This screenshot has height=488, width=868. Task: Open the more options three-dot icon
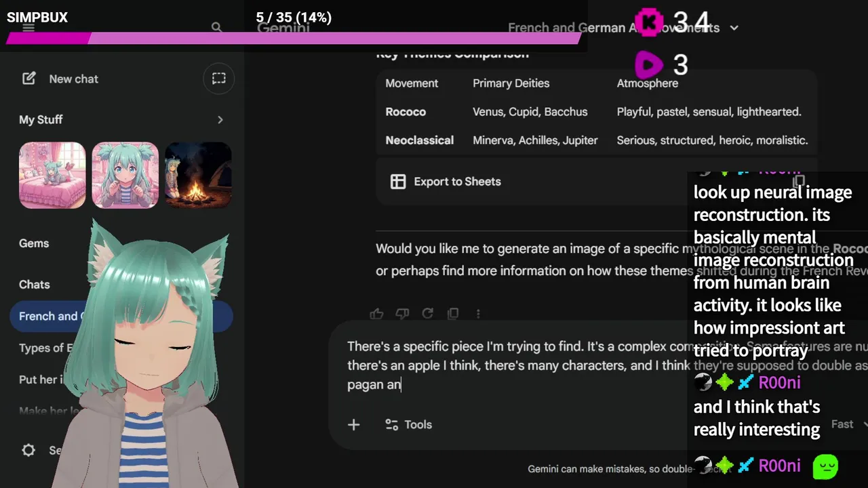(x=478, y=313)
